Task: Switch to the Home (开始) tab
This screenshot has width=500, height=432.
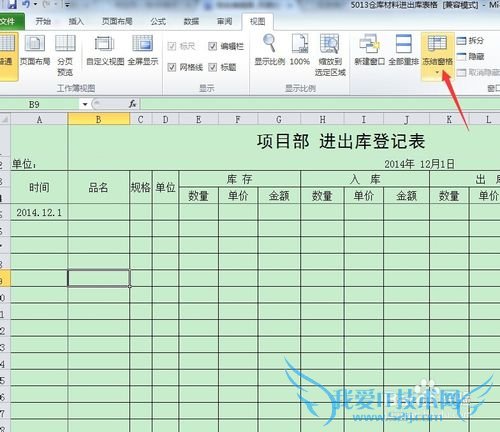Action: (x=43, y=22)
